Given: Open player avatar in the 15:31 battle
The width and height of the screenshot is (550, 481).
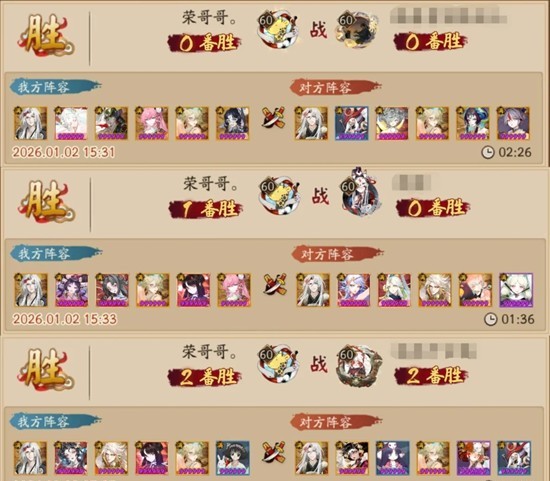Looking at the screenshot, I should [x=278, y=30].
